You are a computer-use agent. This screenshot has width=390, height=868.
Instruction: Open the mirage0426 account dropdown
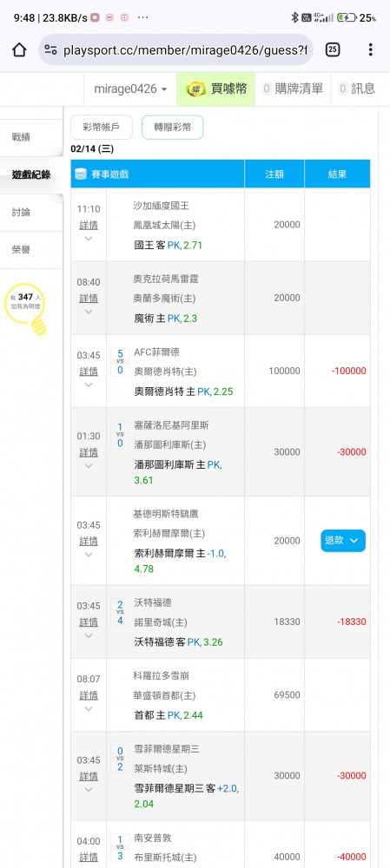[x=131, y=89]
